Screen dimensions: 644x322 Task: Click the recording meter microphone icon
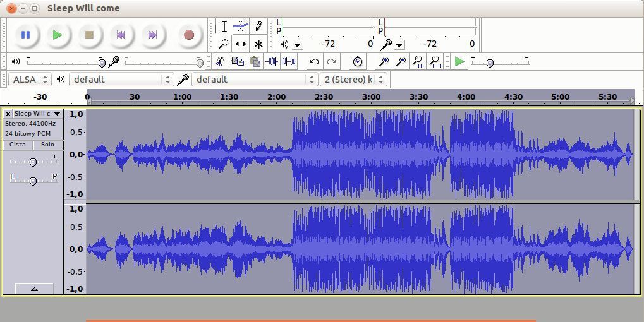tap(386, 44)
